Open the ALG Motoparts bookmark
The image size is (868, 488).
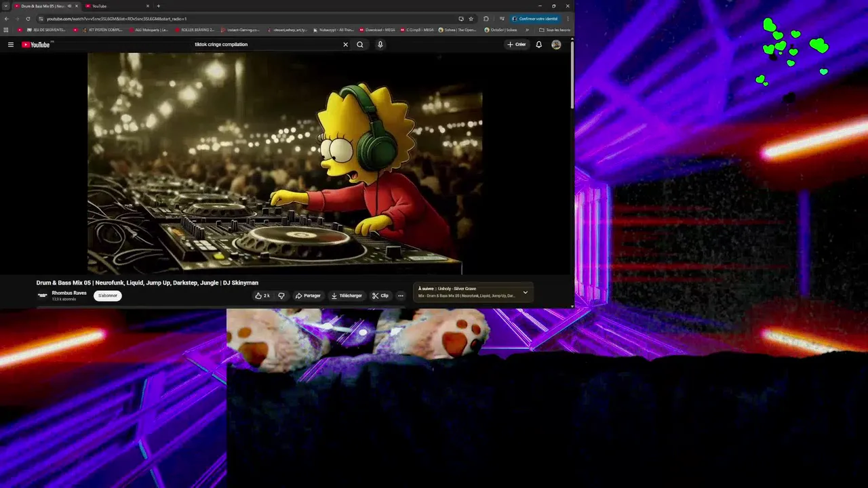pos(149,30)
